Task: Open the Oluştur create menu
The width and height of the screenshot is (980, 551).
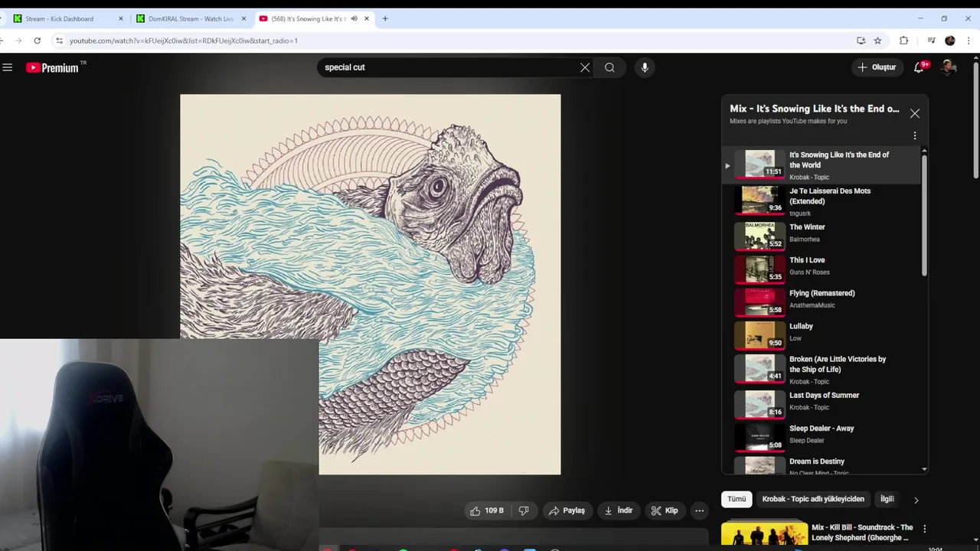Action: click(x=877, y=67)
